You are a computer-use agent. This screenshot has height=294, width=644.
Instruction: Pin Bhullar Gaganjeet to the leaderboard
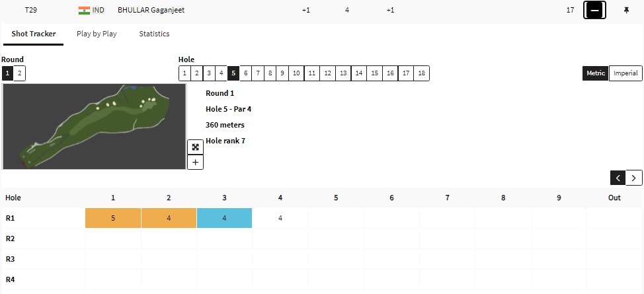[626, 11]
